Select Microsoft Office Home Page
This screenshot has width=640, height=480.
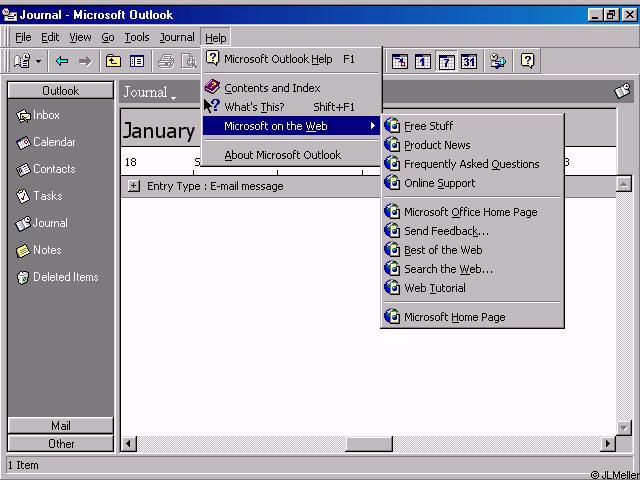(472, 212)
